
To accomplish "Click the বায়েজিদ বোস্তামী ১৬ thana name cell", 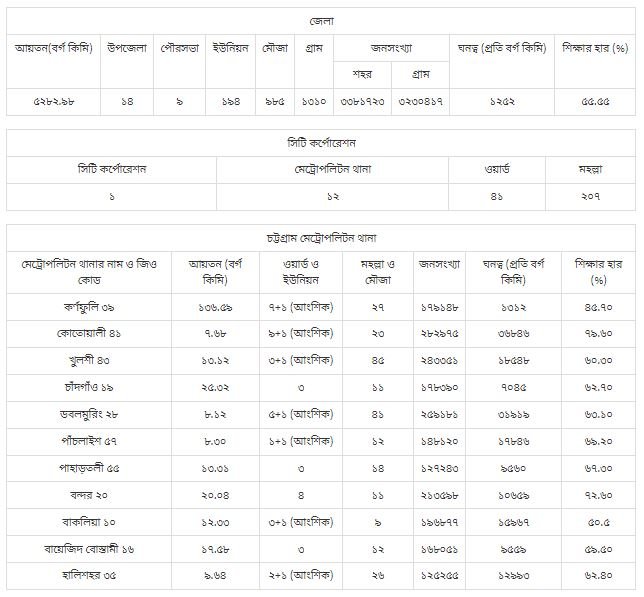I will pyautogui.click(x=94, y=548).
